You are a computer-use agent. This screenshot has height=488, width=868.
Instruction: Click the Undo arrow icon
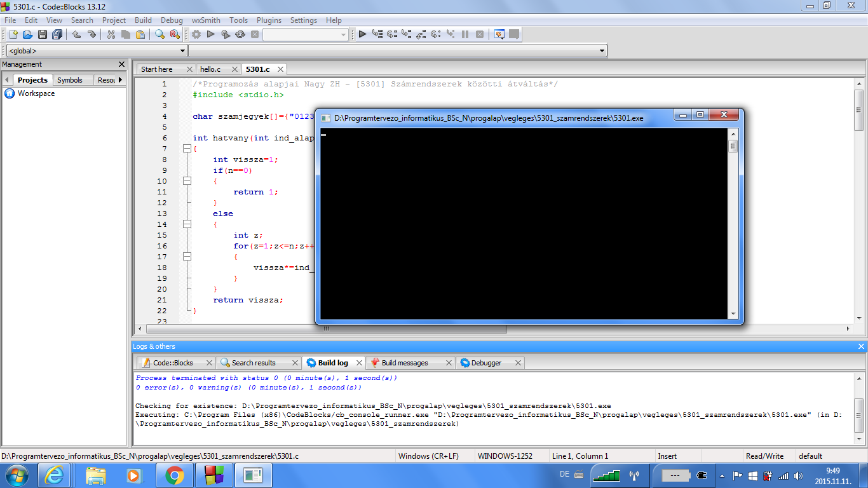(x=77, y=34)
